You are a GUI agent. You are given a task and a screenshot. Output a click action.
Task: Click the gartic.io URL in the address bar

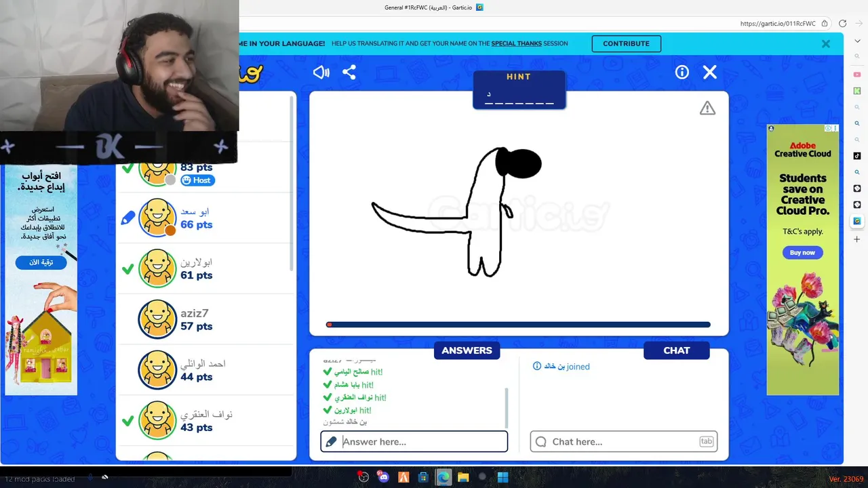(778, 24)
